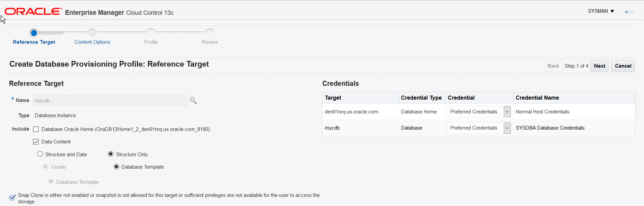The image size is (644, 206).
Task: Open the Reference Target step label
Action: pos(34,42)
